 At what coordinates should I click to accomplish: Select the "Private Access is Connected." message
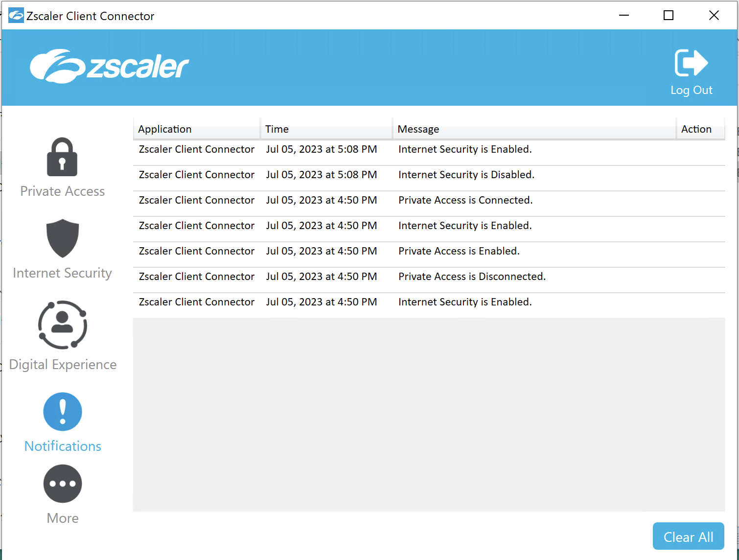coord(465,200)
